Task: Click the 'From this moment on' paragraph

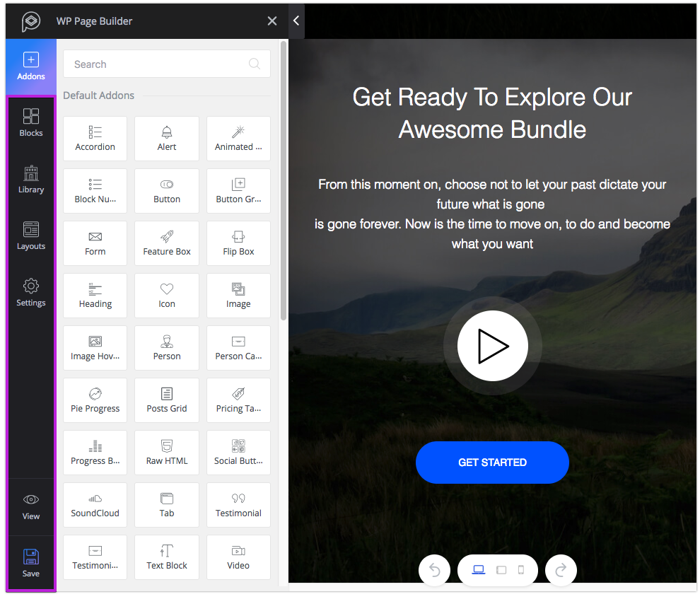Action: tap(492, 214)
